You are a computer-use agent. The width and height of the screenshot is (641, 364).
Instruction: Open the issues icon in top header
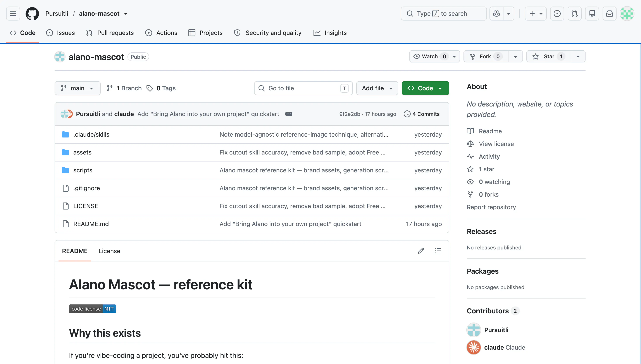(x=557, y=14)
